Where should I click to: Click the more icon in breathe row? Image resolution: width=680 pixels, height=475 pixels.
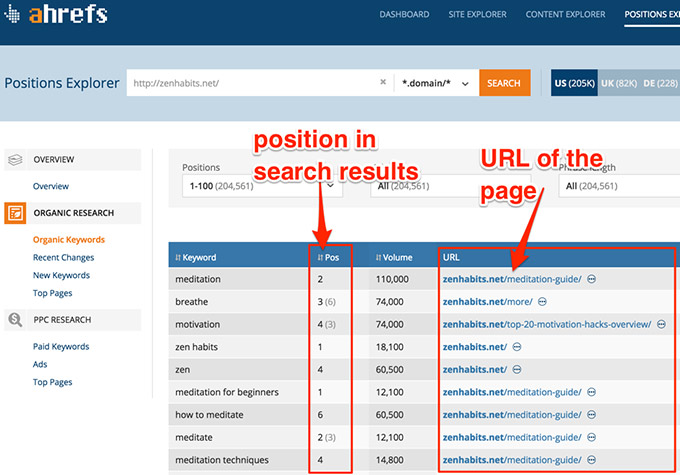coord(542,301)
